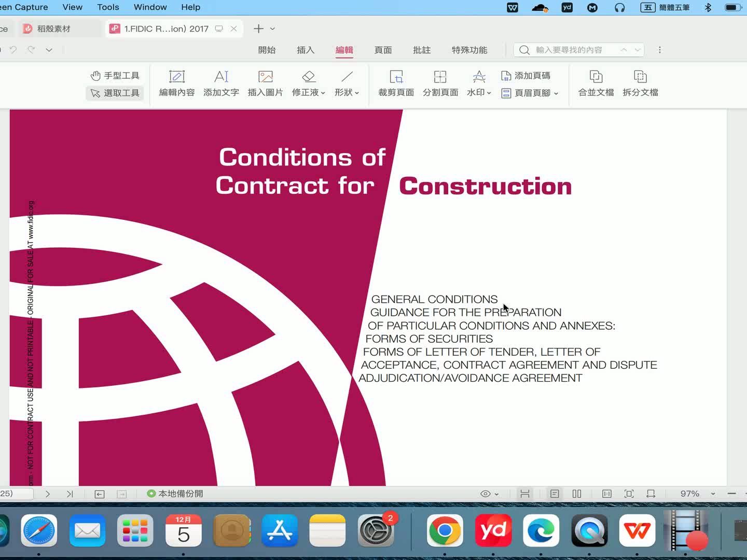
Task: Click the fit page icon
Action: coord(629,494)
